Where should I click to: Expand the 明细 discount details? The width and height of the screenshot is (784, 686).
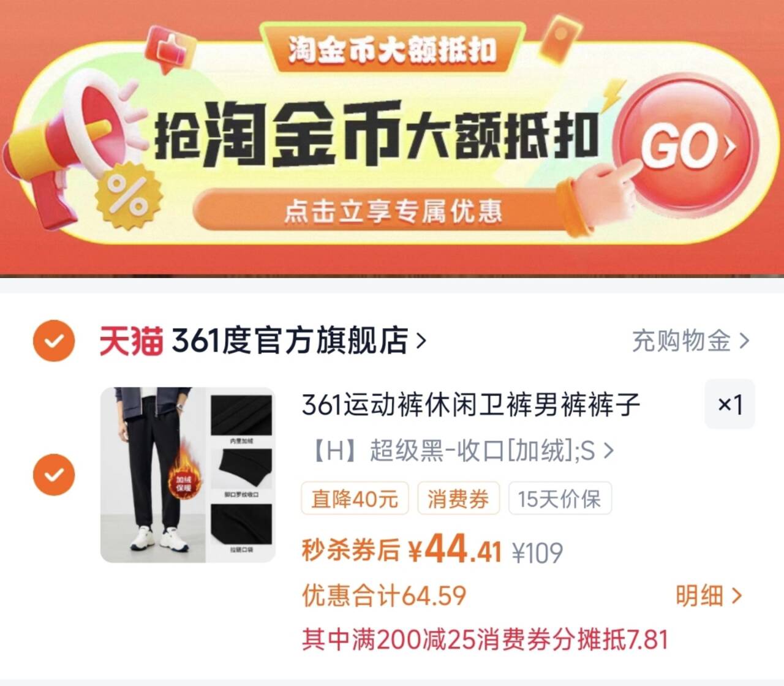tap(709, 595)
